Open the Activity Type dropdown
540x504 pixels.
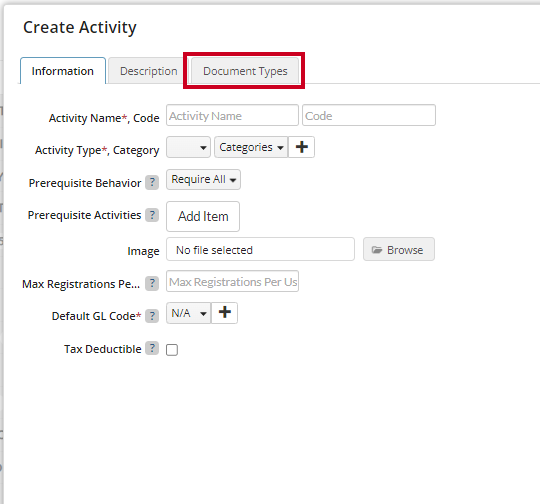188,147
